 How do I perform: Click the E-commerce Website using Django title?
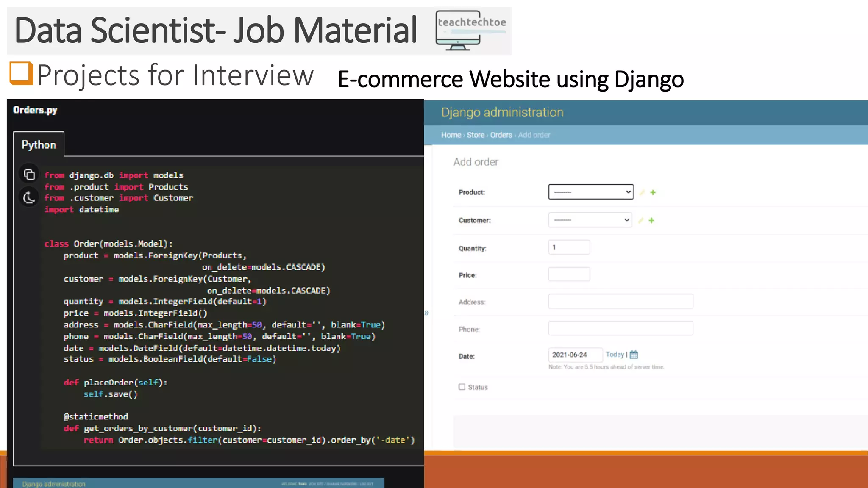coord(511,79)
